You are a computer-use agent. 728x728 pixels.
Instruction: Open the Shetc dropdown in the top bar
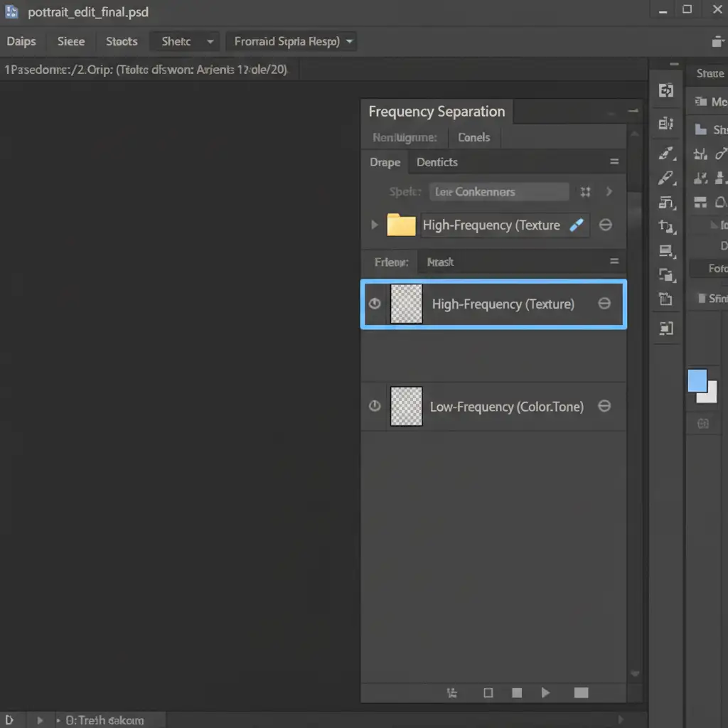click(x=184, y=41)
